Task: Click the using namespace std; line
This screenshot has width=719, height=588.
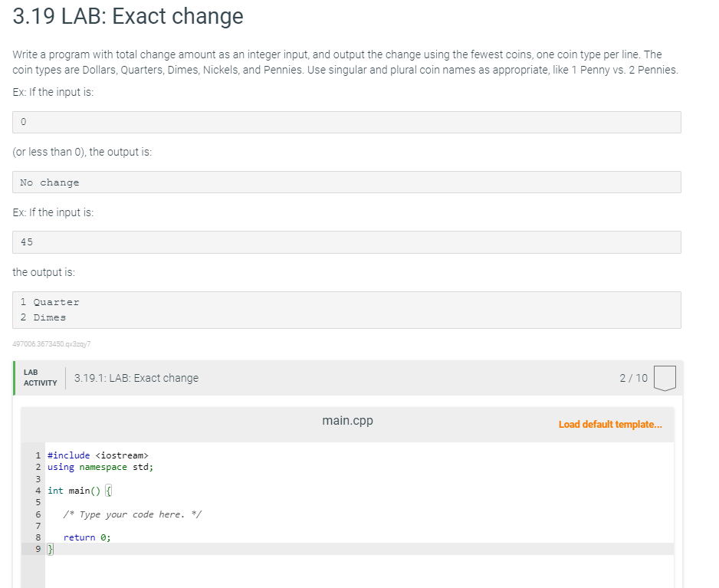Action: pos(100,467)
